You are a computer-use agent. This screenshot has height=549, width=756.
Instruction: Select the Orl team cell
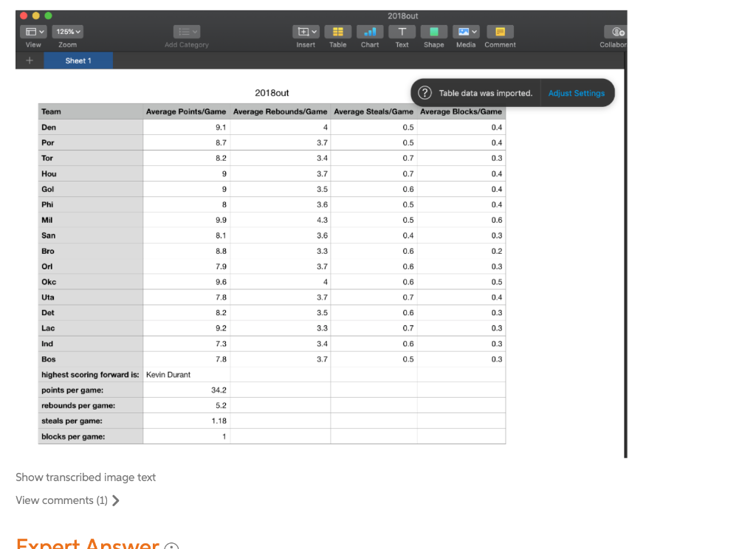click(91, 266)
